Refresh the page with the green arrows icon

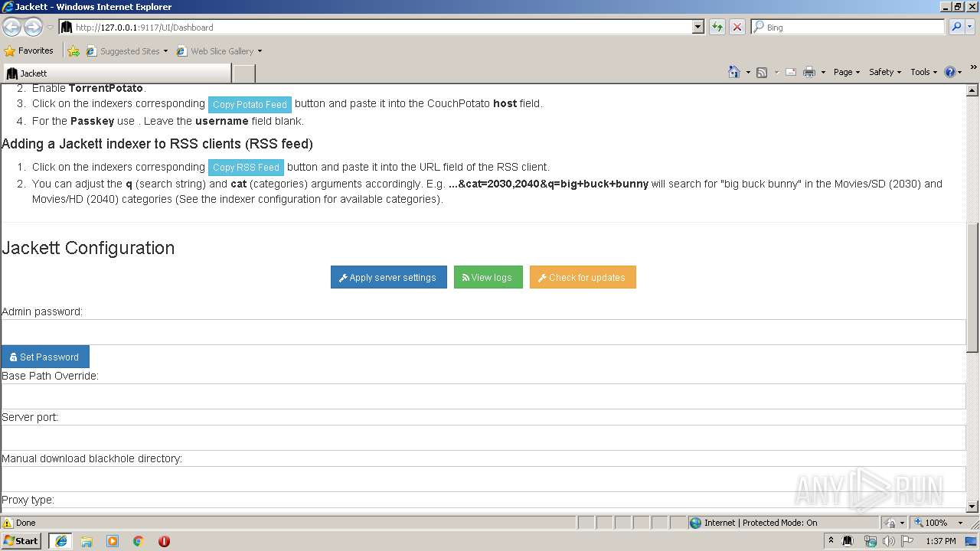click(x=717, y=27)
